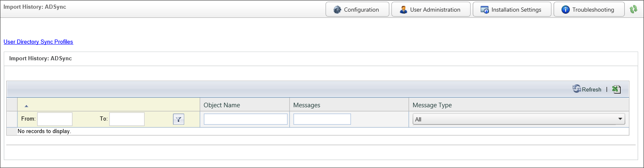Click the blank row-selector header cell
This screenshot has height=168, width=644.
[12, 105]
